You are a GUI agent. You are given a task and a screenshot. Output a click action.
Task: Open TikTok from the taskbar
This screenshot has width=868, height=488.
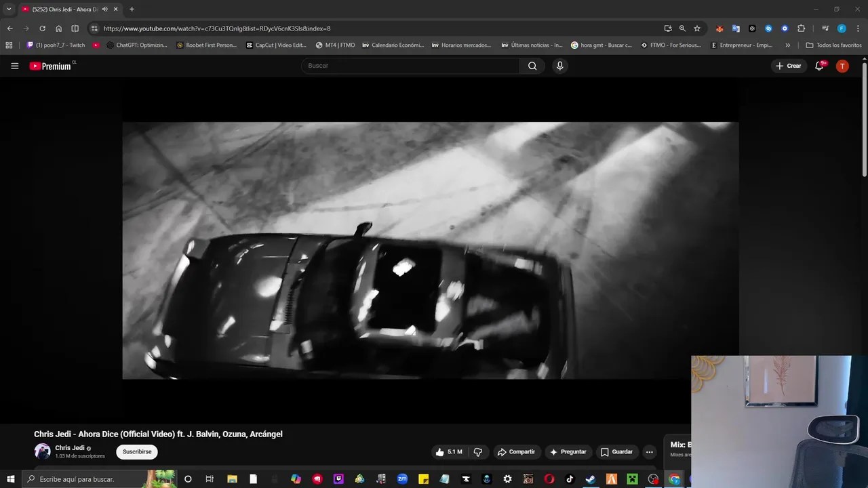(570, 479)
